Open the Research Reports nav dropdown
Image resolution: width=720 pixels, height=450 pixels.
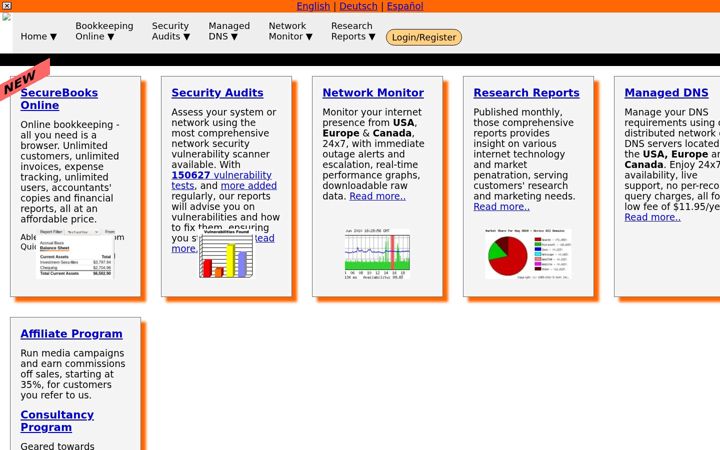pyautogui.click(x=353, y=31)
